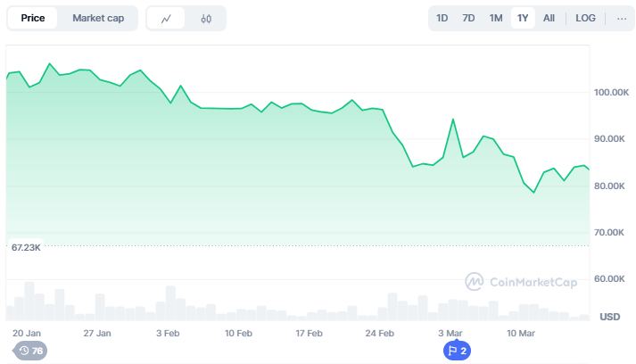The height and width of the screenshot is (364, 636).
Task: Set the chart range to 7D
Action: (468, 18)
